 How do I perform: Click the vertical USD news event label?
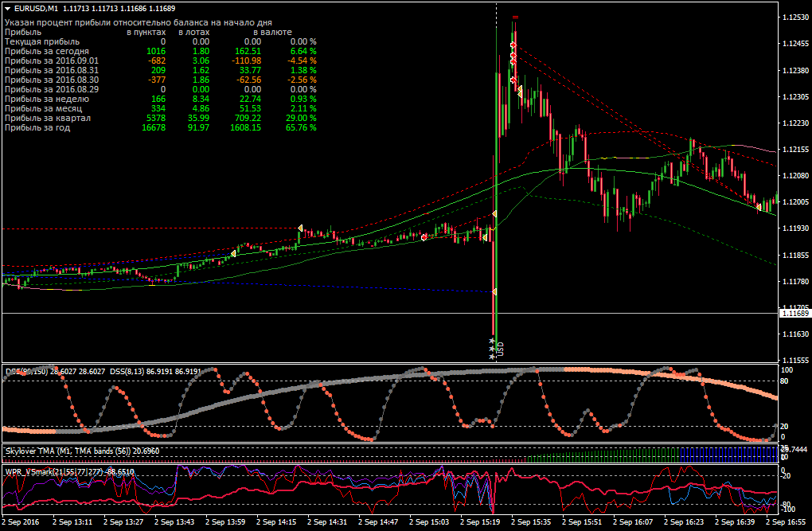coord(501,349)
